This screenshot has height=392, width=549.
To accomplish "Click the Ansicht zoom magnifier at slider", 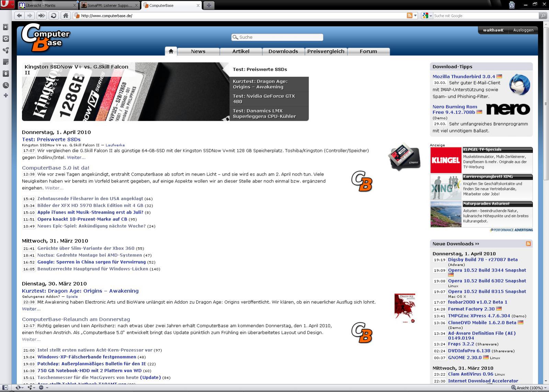I will [x=513, y=388].
